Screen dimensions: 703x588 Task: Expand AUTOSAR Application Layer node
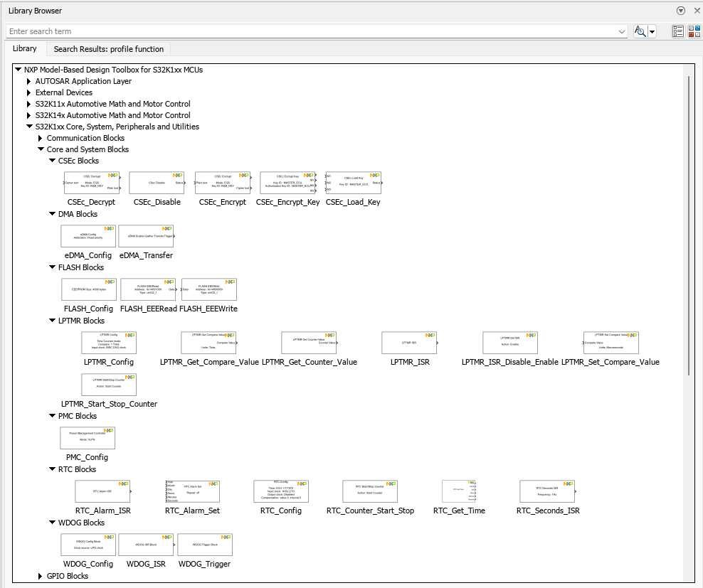pos(28,81)
